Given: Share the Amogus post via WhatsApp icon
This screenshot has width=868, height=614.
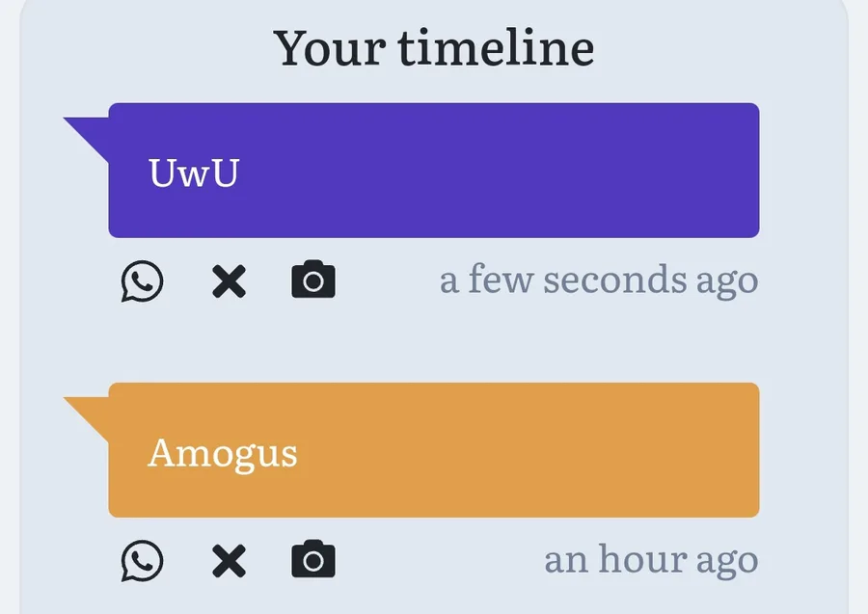Looking at the screenshot, I should pos(143,561).
